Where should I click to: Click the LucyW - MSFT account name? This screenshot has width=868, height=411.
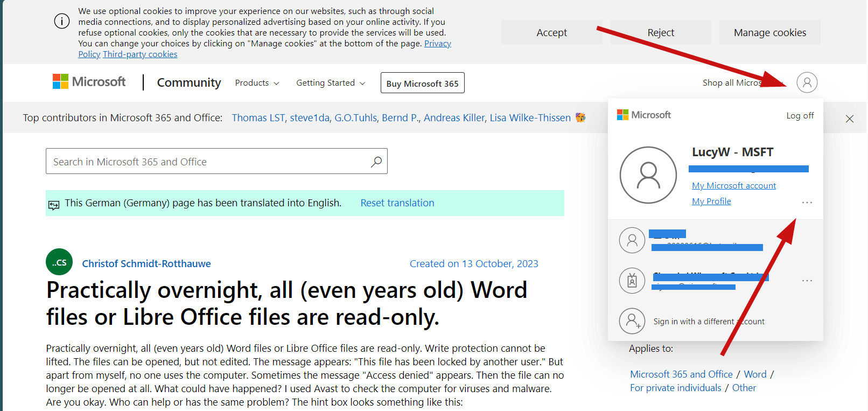tap(732, 152)
